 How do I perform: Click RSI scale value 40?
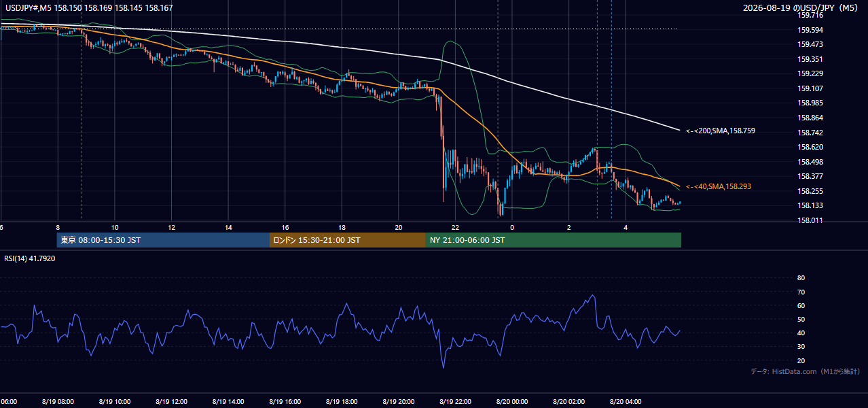(x=801, y=333)
